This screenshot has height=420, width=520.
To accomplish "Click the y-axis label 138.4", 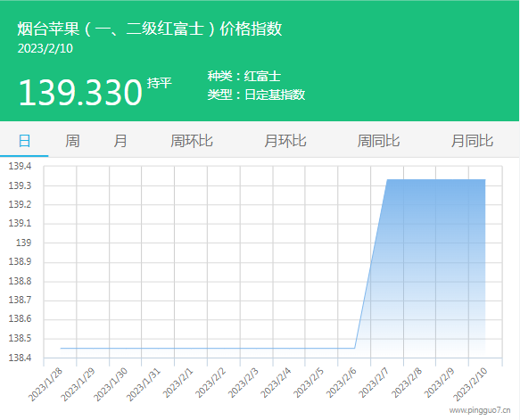I will point(20,358).
